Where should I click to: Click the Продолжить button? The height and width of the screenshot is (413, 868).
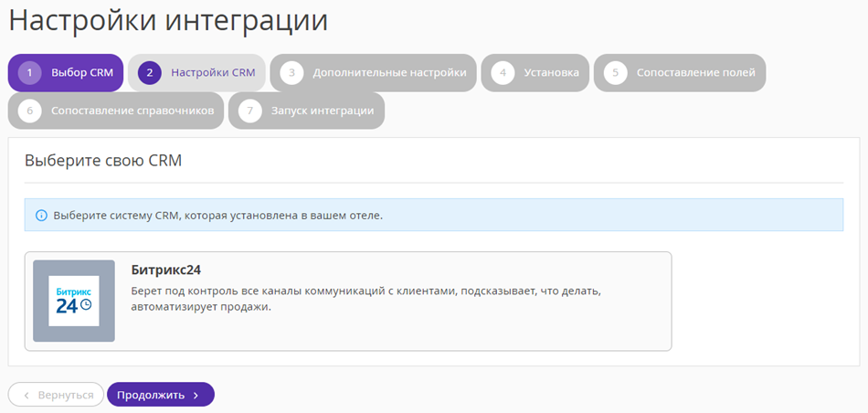click(x=161, y=395)
